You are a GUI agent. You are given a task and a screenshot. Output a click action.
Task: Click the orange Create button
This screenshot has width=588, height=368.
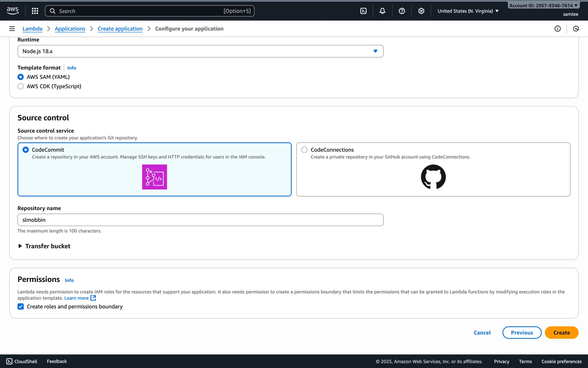561,332
